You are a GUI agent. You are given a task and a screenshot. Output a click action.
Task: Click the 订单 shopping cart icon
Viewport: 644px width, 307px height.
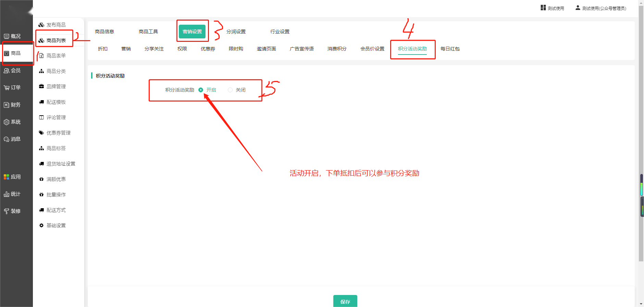[x=7, y=88]
